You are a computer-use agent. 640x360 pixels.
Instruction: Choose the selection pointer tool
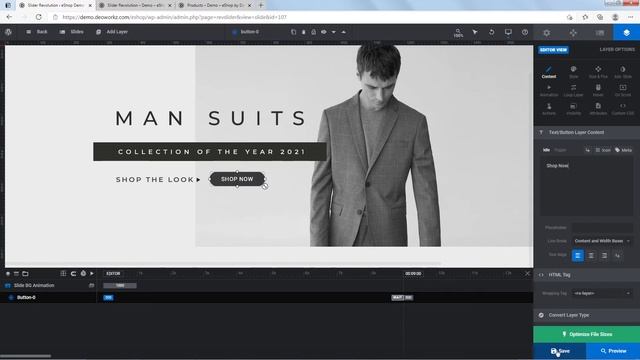475,32
